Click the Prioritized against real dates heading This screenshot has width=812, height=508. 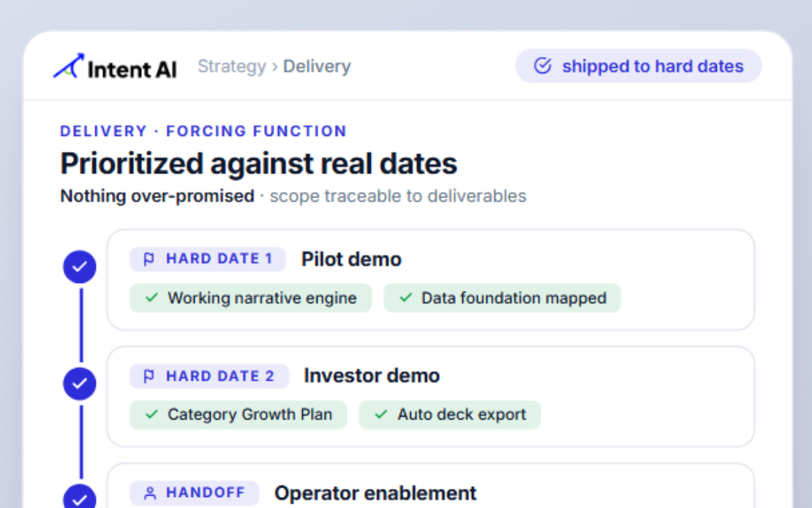point(259,164)
